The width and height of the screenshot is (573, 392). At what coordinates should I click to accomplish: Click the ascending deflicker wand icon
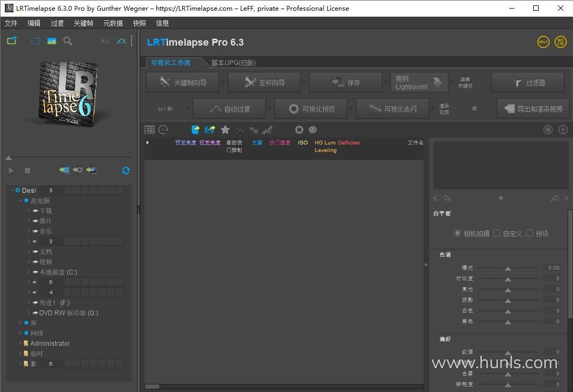pyautogui.click(x=267, y=130)
